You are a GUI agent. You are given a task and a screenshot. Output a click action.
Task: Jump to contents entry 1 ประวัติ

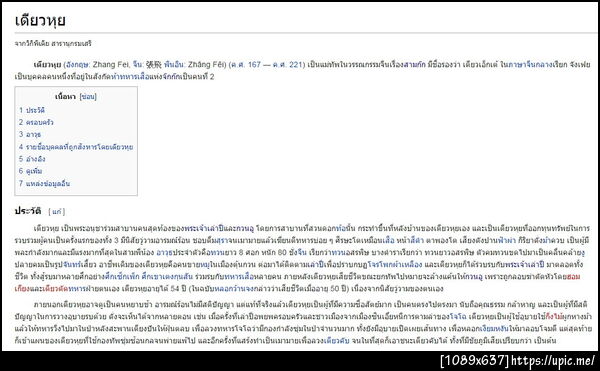(x=32, y=110)
